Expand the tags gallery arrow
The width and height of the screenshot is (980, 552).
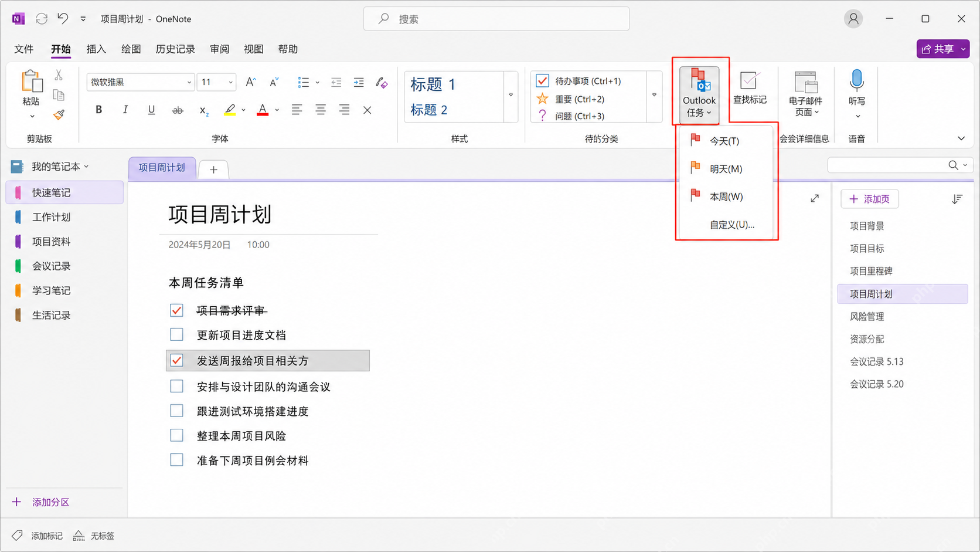coord(654,95)
